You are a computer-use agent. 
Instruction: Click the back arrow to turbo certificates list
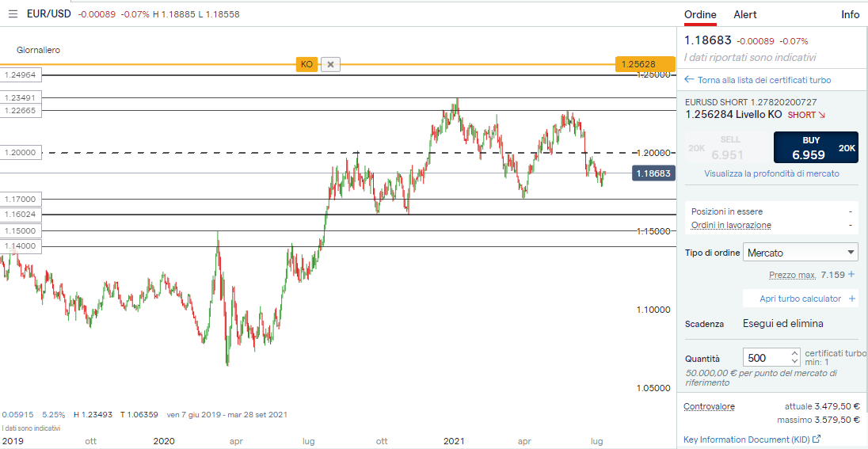pyautogui.click(x=689, y=80)
